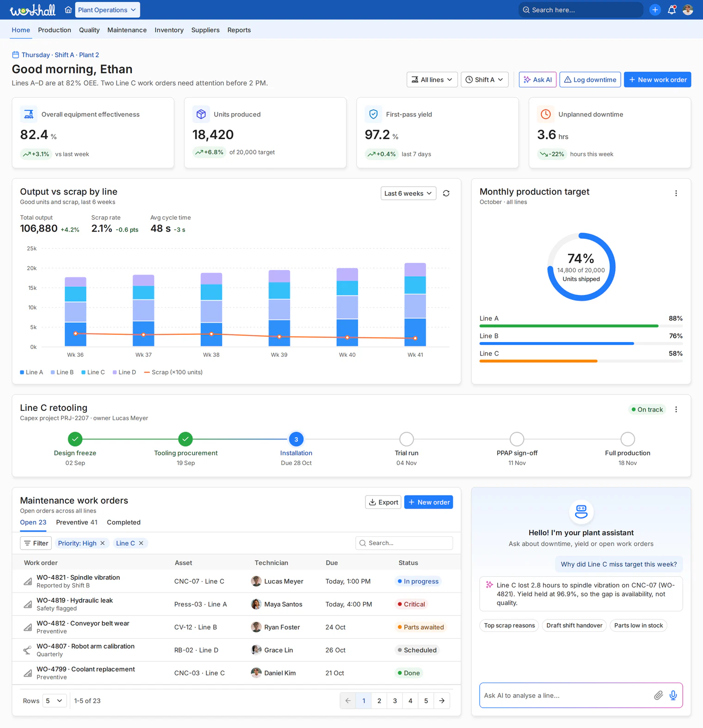Click the Installation step 3 milestone
The image size is (703, 728).
tap(296, 439)
